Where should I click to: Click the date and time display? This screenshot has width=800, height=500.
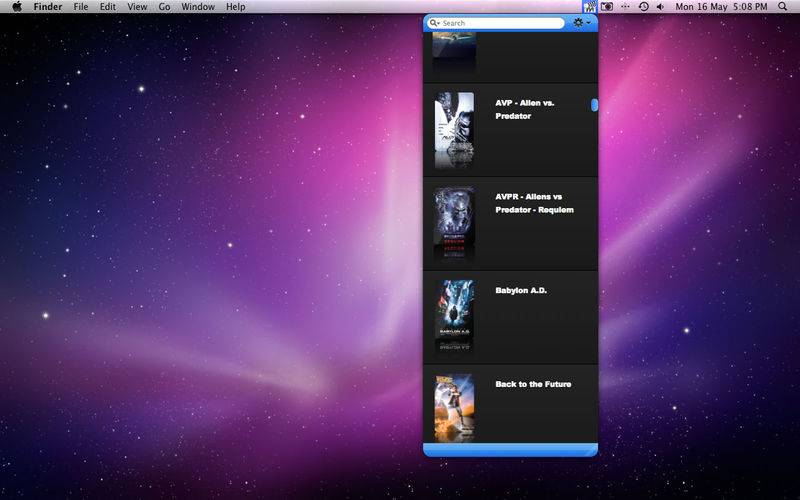[721, 7]
